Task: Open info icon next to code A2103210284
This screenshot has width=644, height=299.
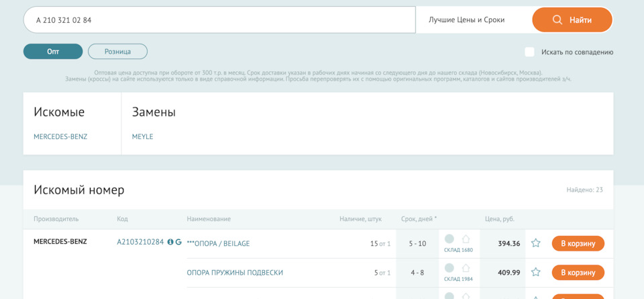Action: (170, 242)
